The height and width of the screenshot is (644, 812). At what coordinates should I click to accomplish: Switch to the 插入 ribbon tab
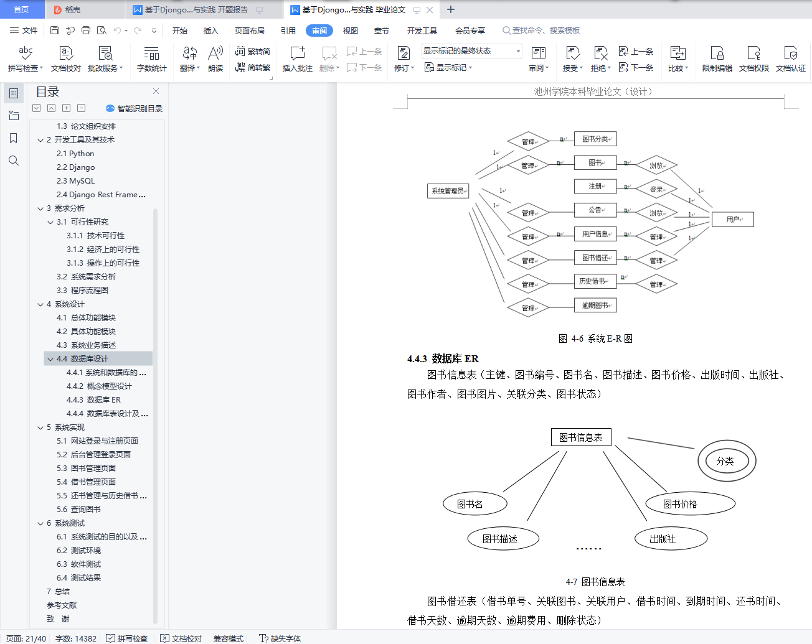211,30
